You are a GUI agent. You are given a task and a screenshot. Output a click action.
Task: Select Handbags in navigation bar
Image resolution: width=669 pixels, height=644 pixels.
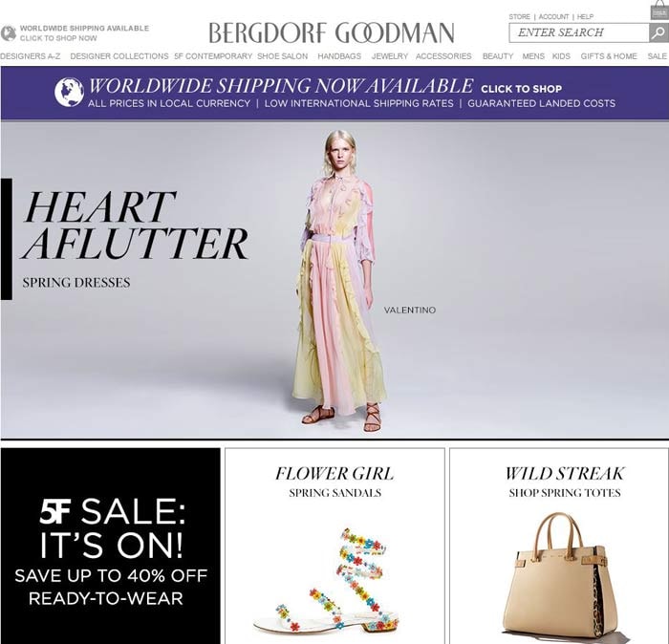339,55
